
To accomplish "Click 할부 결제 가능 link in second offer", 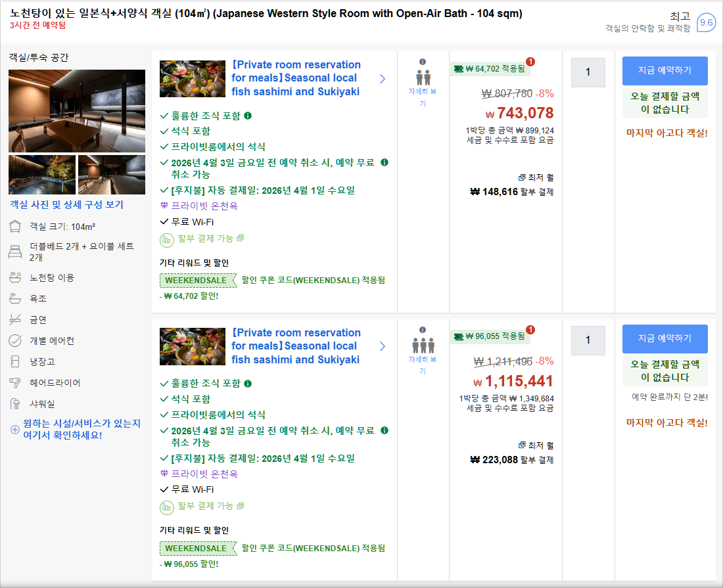I will (x=211, y=506).
